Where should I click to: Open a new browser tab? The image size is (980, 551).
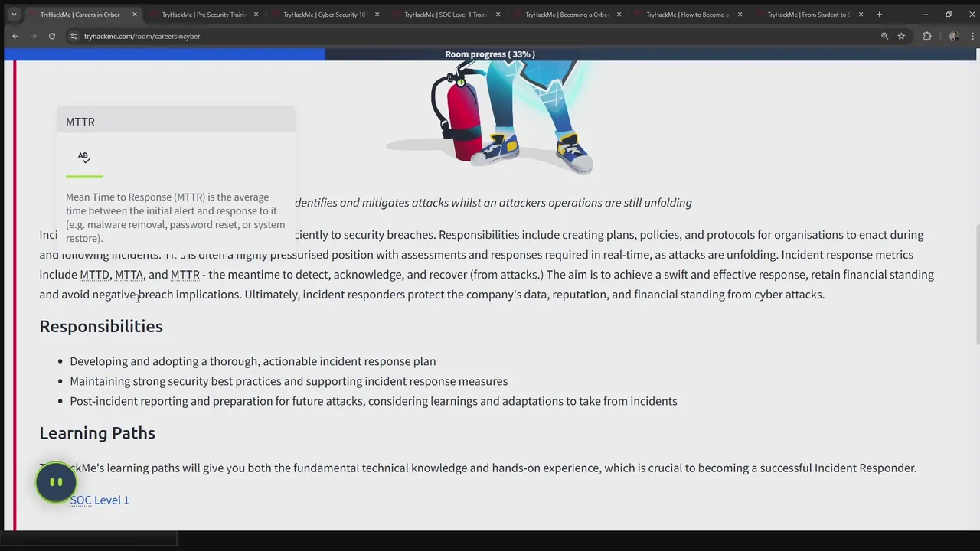[x=879, y=15]
